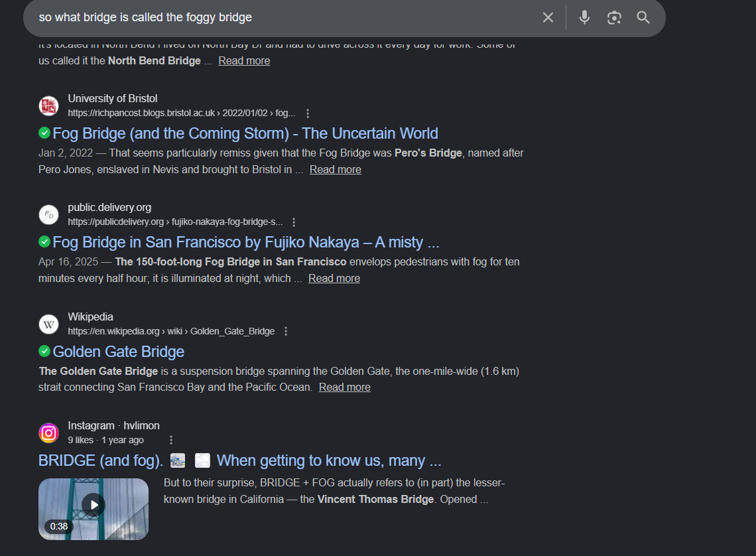Open BRIDGE (and fog) Instagram result
This screenshot has height=556, width=756.
239,460
